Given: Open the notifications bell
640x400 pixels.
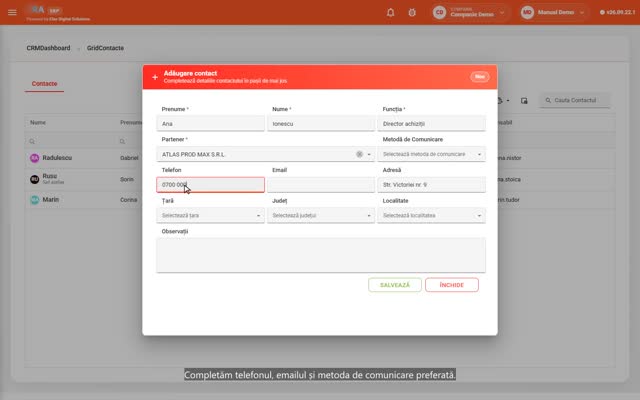Looking at the screenshot, I should pyautogui.click(x=391, y=13).
